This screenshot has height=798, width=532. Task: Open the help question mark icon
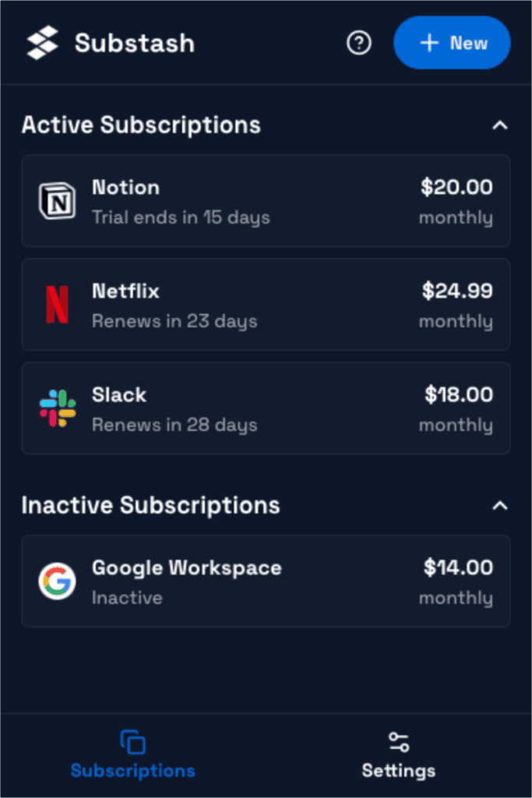(x=359, y=43)
